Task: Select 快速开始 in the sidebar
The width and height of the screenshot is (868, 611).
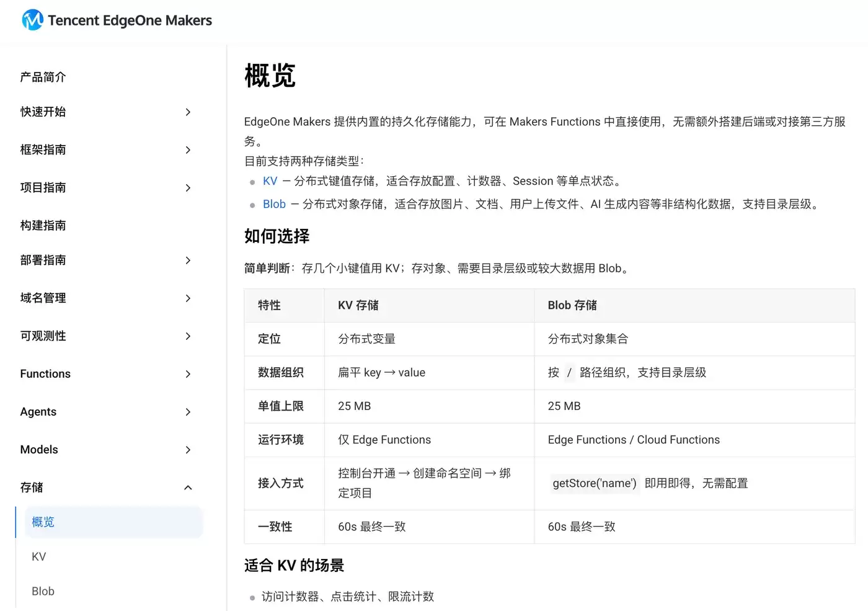Action: pyautogui.click(x=43, y=112)
